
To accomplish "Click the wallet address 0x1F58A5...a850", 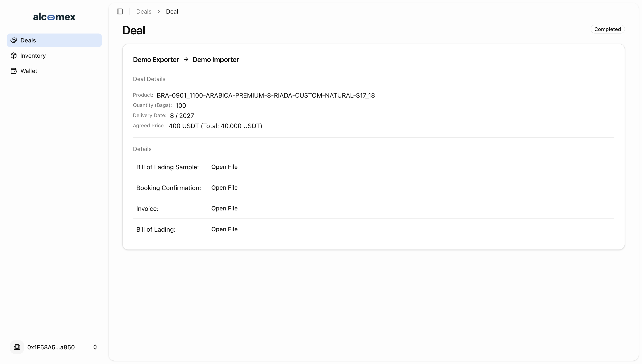I will point(51,347).
